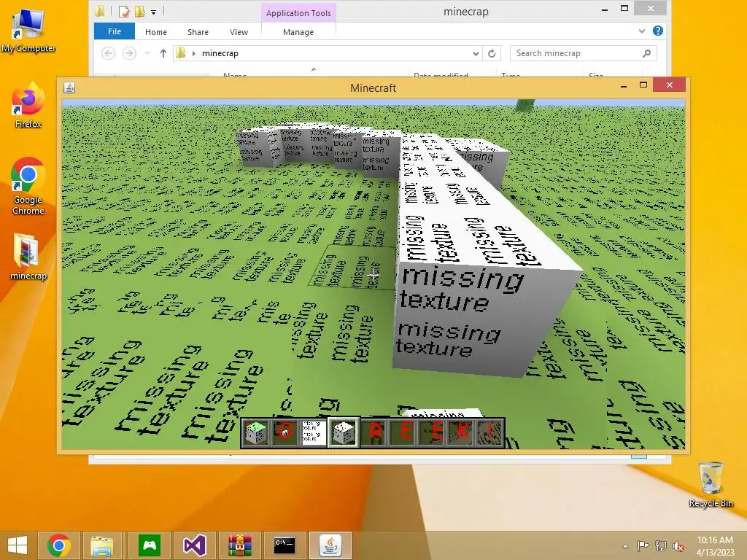Open the Windows Start button
The height and width of the screenshot is (560, 747).
click(x=18, y=545)
